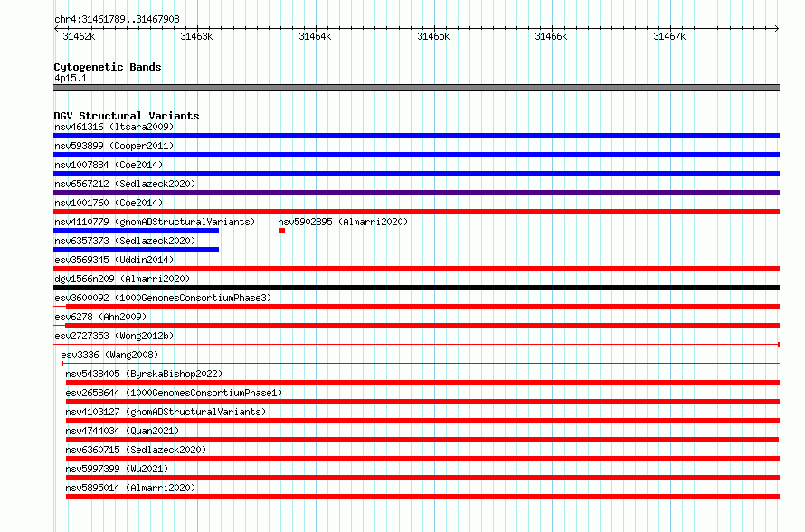Click esv2727353 (Wong2012b) label
The height and width of the screenshot is (532, 805).
coord(114,336)
